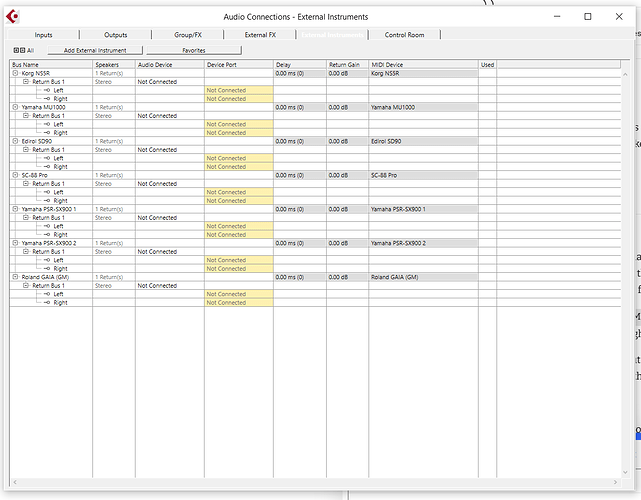The image size is (641, 500).
Task: Select the External Instruments tab
Action: point(332,35)
